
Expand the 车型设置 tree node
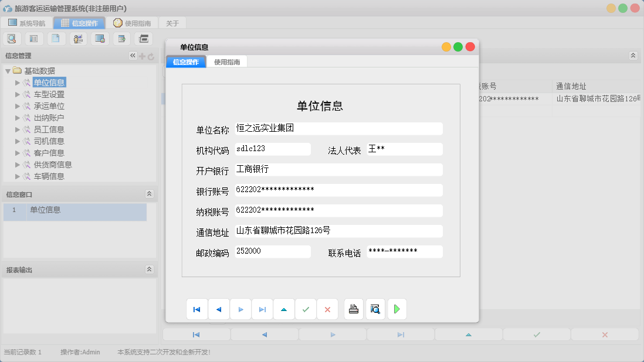(x=18, y=94)
